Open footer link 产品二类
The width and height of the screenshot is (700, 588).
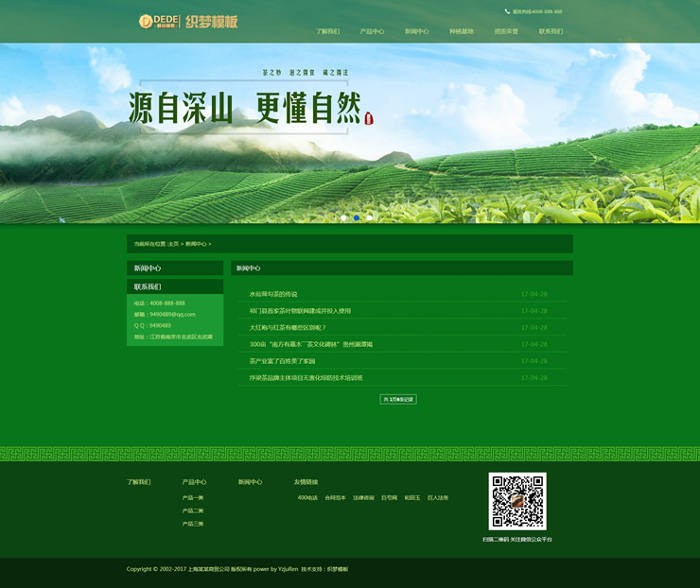click(193, 510)
